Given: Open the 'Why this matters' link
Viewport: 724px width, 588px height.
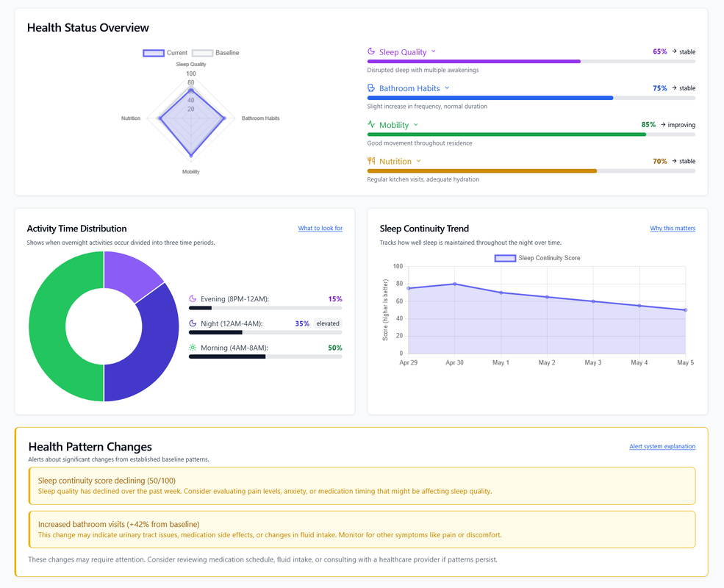Looking at the screenshot, I should pyautogui.click(x=673, y=228).
